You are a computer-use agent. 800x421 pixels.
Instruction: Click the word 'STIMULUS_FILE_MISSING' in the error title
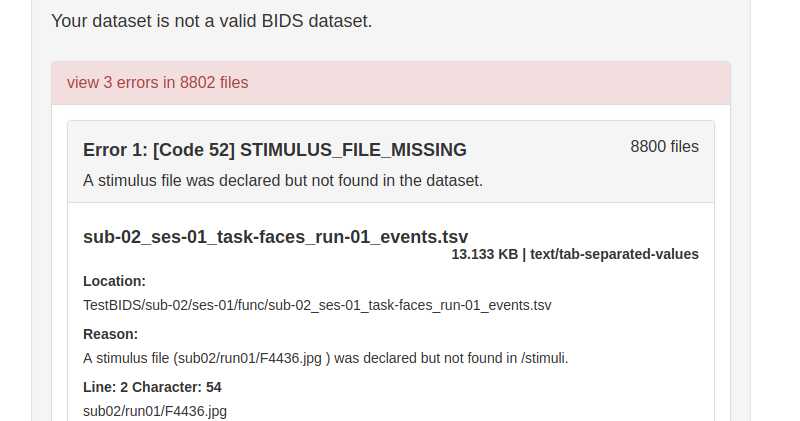pyautogui.click(x=353, y=150)
